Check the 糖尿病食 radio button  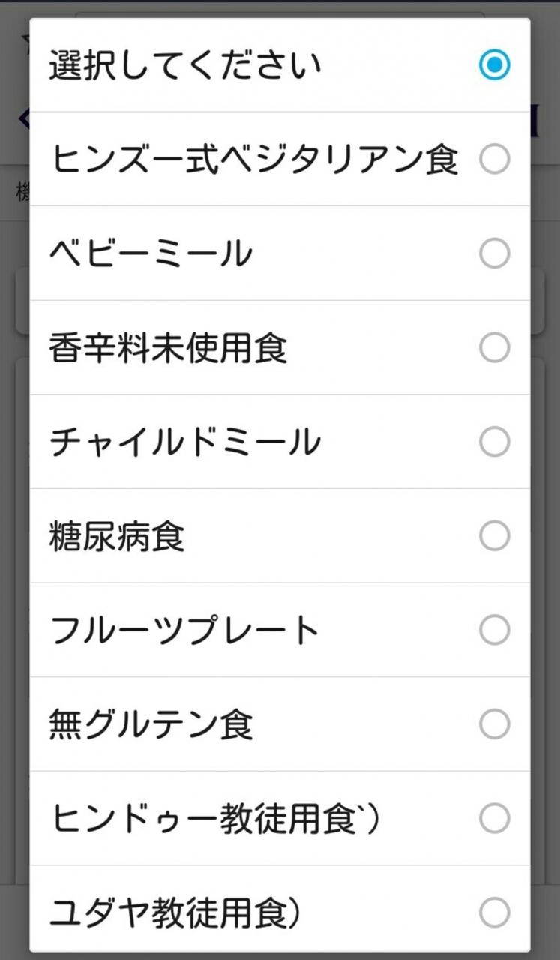pos(494,536)
